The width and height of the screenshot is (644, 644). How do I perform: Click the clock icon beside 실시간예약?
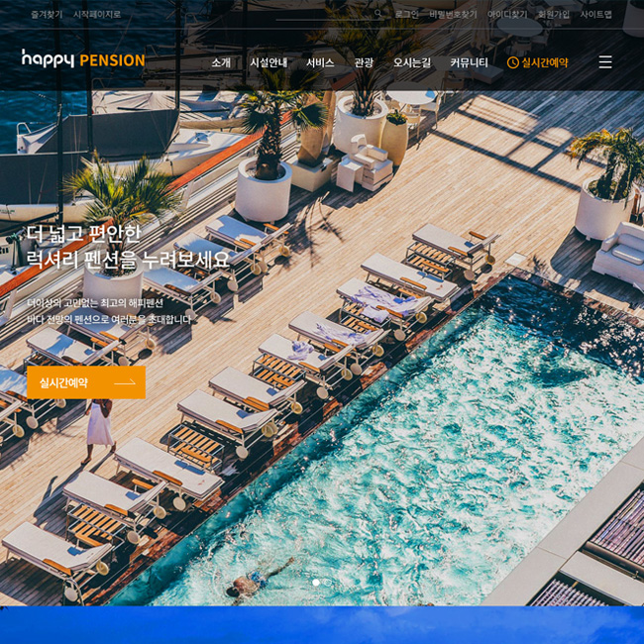[x=512, y=62]
